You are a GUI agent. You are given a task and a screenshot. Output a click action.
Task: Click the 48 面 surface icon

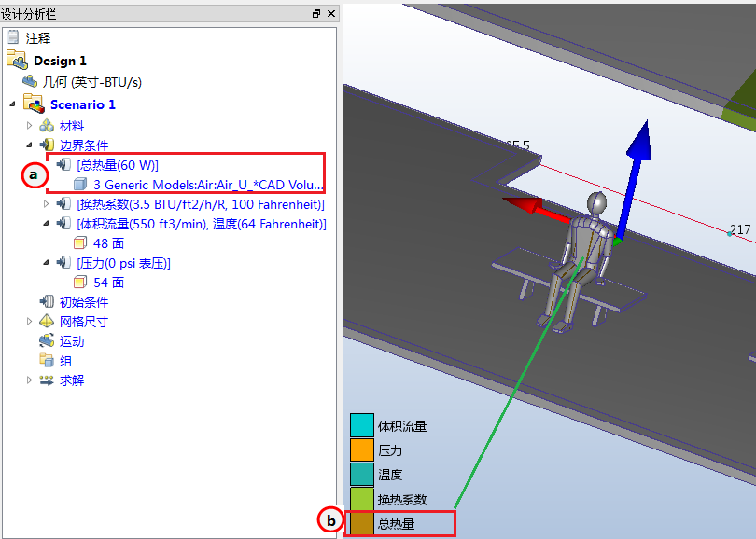(x=80, y=242)
